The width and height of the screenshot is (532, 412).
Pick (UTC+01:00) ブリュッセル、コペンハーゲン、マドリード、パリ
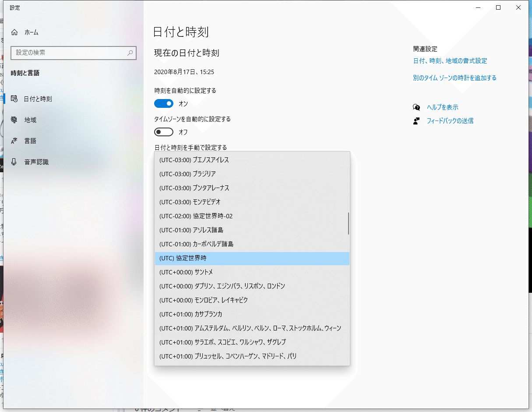pos(252,356)
